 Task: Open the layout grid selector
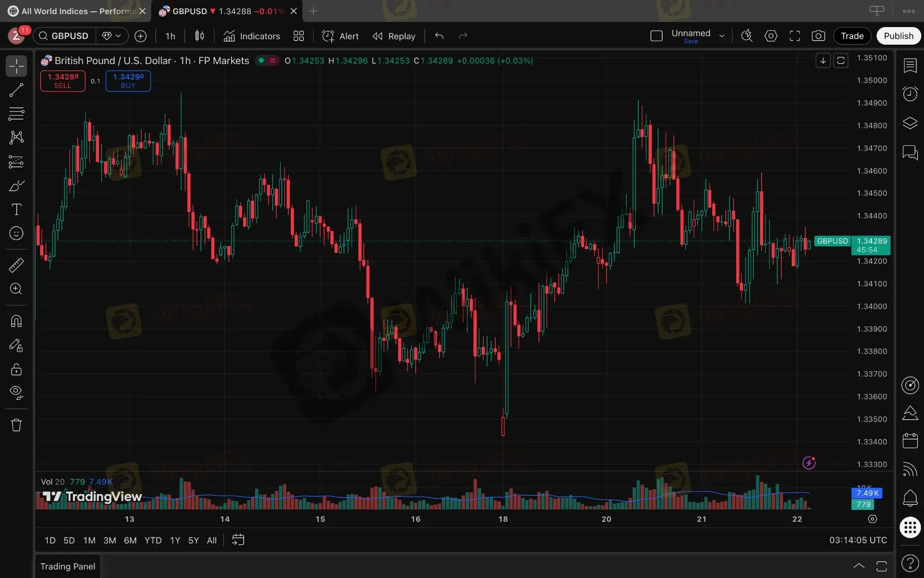(298, 36)
